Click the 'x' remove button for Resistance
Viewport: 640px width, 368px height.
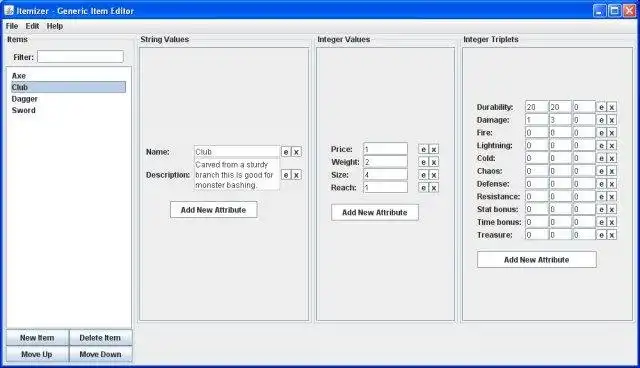click(x=612, y=197)
